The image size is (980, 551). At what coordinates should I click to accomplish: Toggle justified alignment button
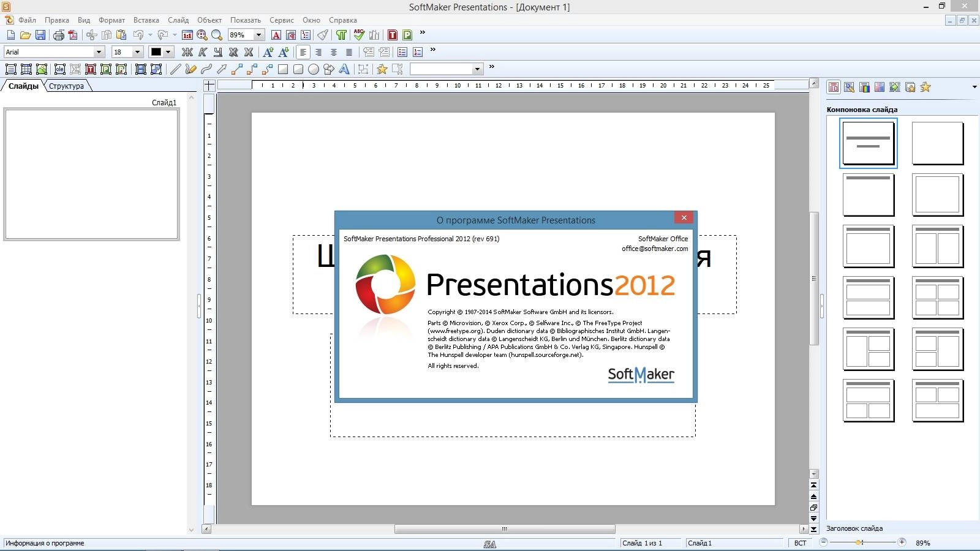click(349, 52)
